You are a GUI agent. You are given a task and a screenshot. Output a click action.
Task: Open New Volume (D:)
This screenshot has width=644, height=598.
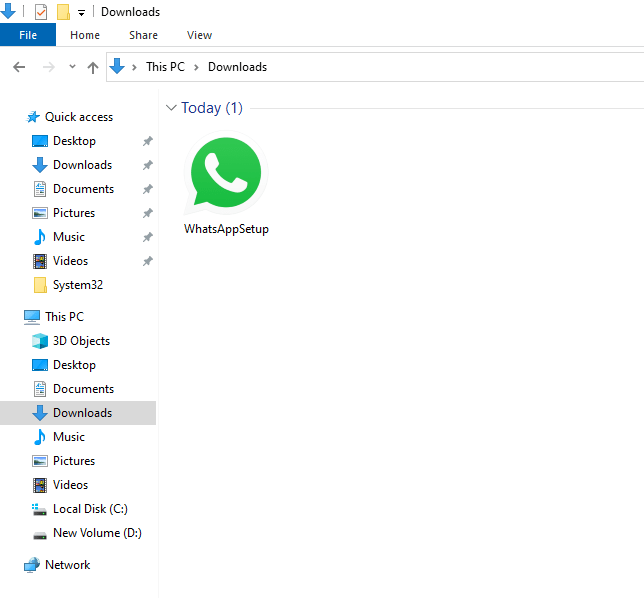click(x=97, y=533)
